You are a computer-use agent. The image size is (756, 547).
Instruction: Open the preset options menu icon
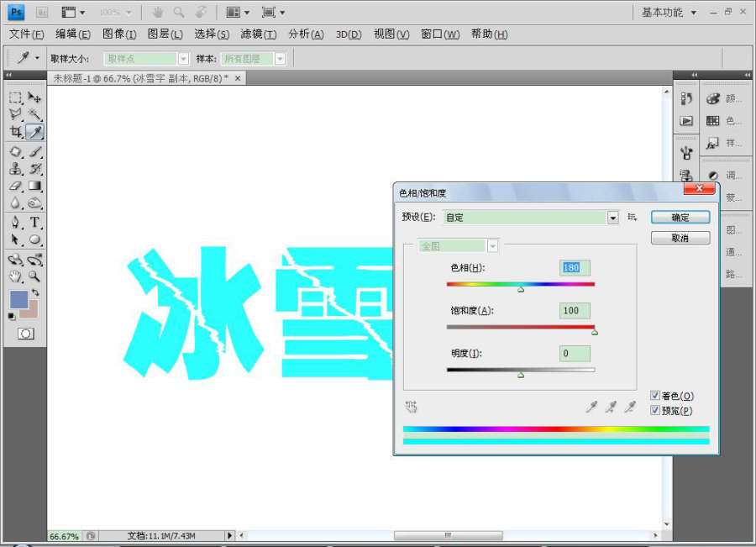(632, 218)
